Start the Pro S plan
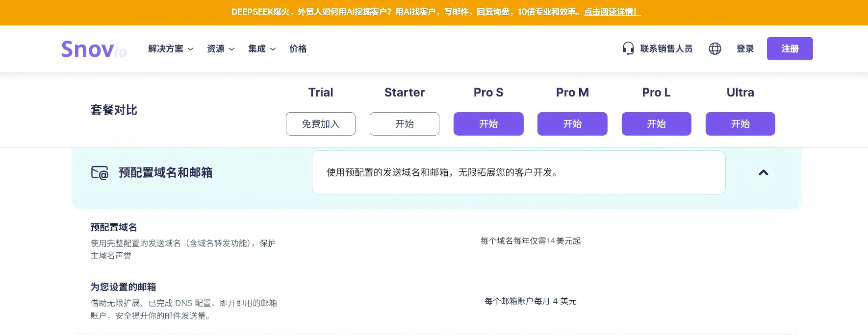The width and height of the screenshot is (868, 335). pos(488,124)
